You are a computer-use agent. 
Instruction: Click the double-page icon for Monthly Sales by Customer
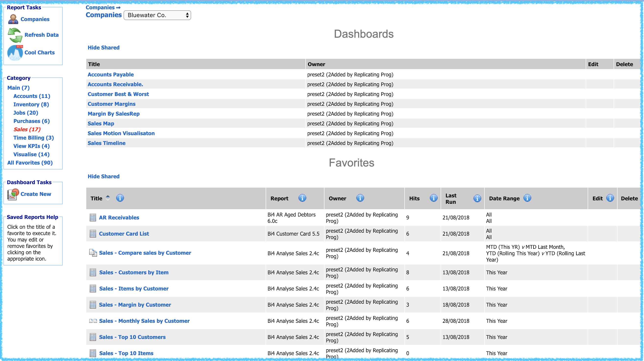coord(93,321)
